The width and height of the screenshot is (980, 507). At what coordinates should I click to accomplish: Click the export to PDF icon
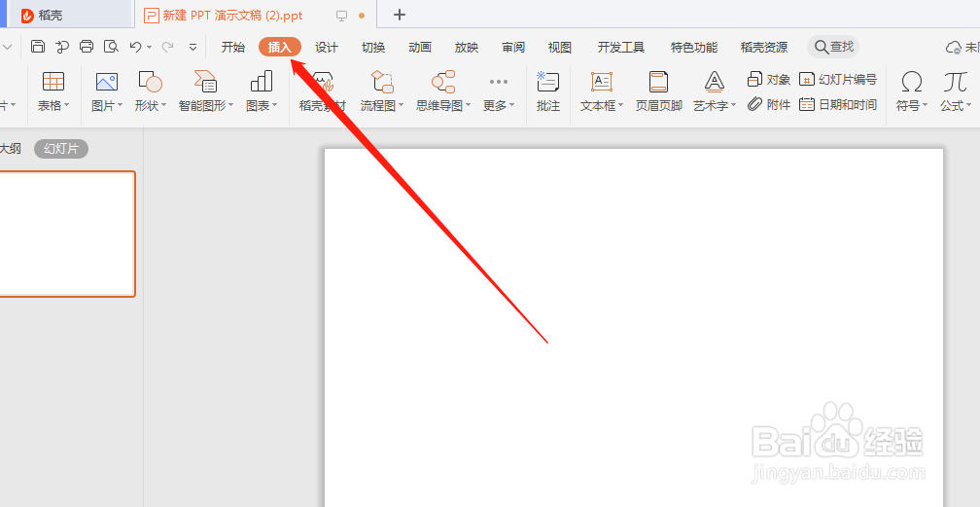point(62,47)
